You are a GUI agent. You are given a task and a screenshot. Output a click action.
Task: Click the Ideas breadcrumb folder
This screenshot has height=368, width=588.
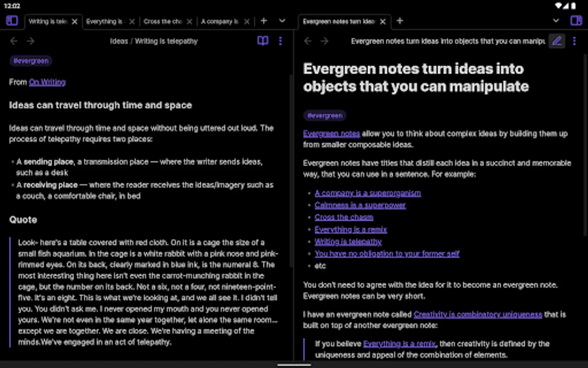(119, 41)
